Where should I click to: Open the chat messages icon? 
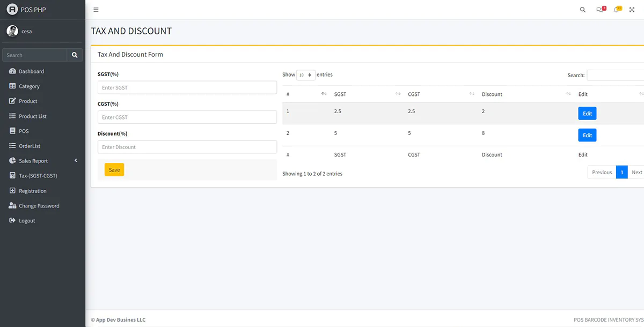point(599,10)
